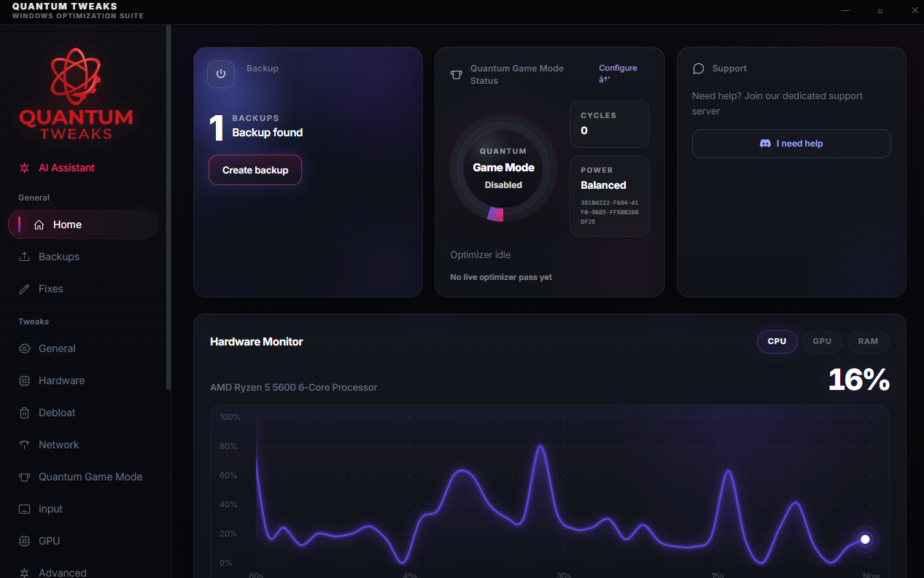Screen dimensions: 924x578
Task: Maximize the Quantum Tweaks window
Action: tap(880, 11)
